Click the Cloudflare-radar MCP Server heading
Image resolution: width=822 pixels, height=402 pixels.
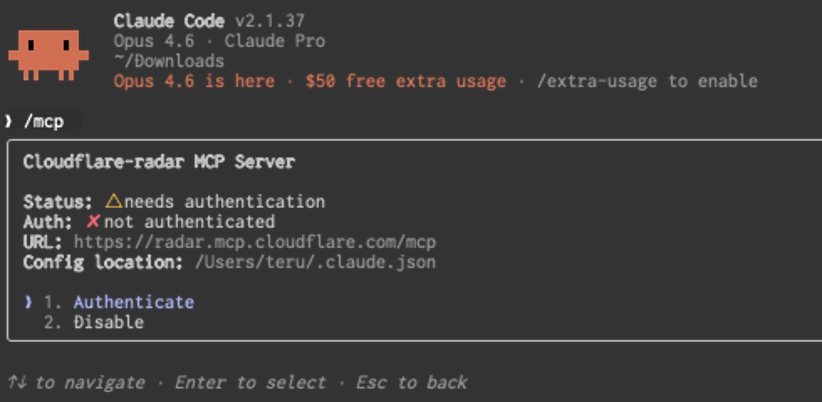(x=158, y=161)
